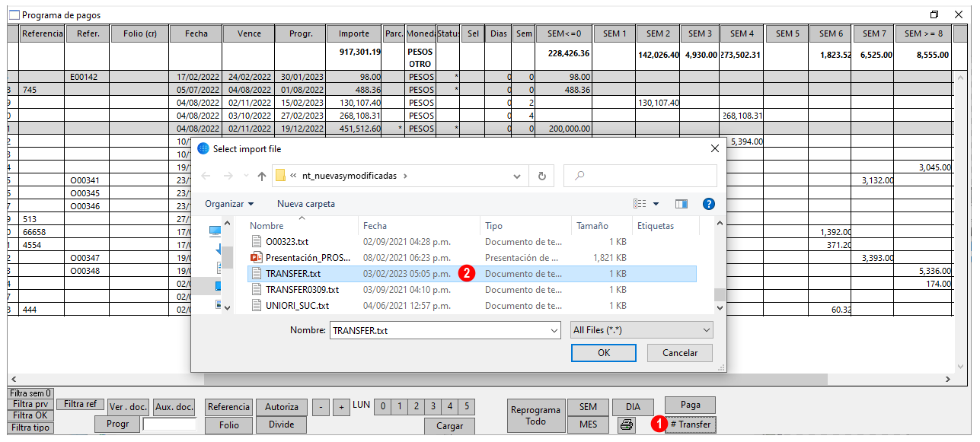
Task: Open the All Files type filter dropdown
Action: point(642,330)
